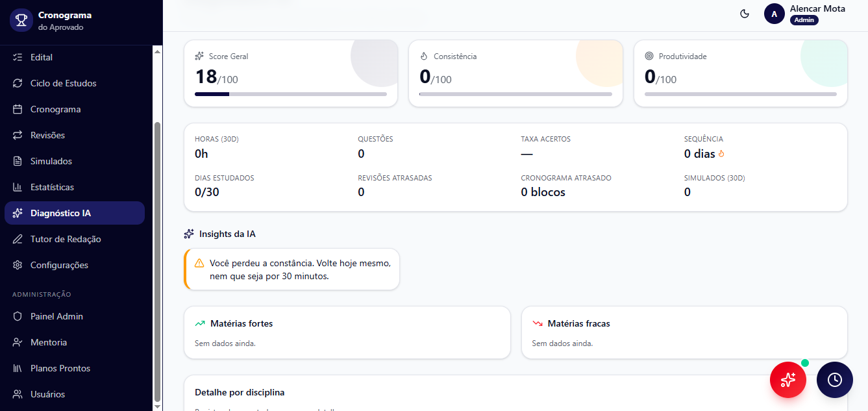The width and height of the screenshot is (868, 411).
Task: Go to Configurações
Action: click(x=75, y=265)
